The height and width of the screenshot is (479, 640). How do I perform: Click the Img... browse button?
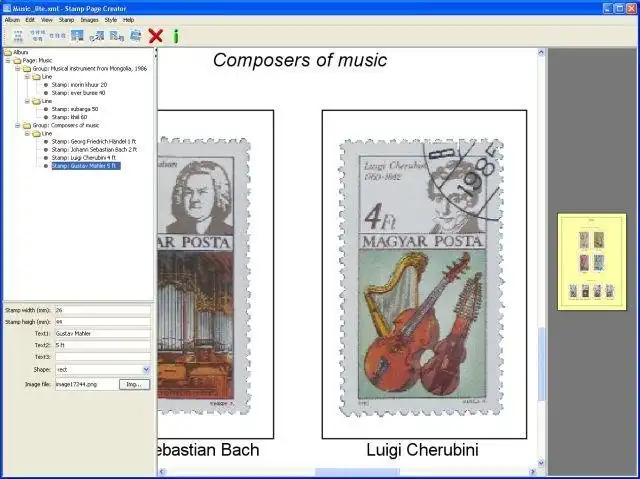[134, 384]
